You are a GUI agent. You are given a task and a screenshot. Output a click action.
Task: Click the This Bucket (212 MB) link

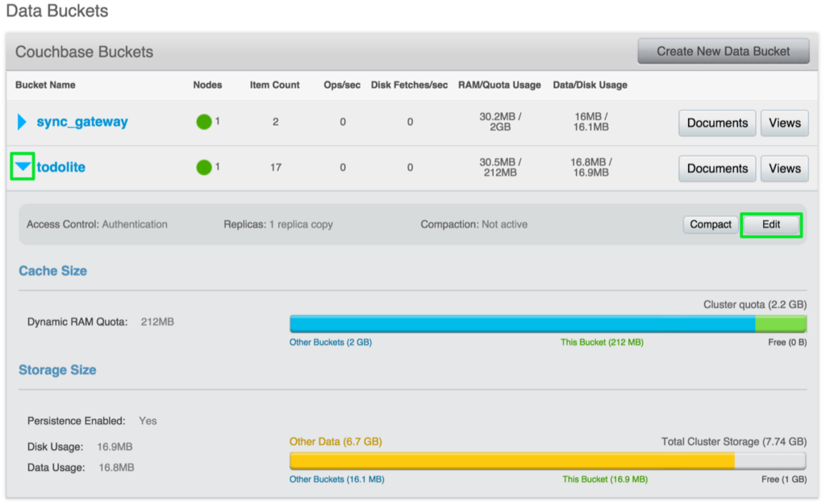pos(603,342)
